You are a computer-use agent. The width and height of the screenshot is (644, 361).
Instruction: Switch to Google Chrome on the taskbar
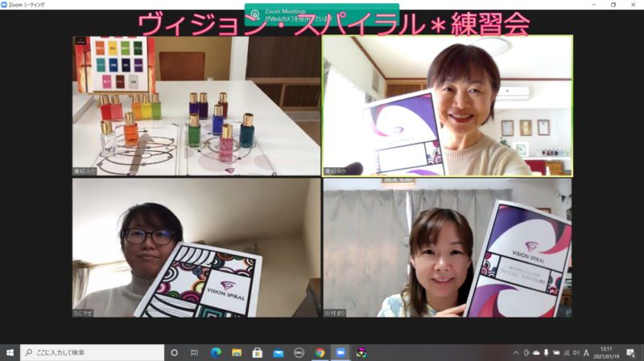pyautogui.click(x=320, y=352)
